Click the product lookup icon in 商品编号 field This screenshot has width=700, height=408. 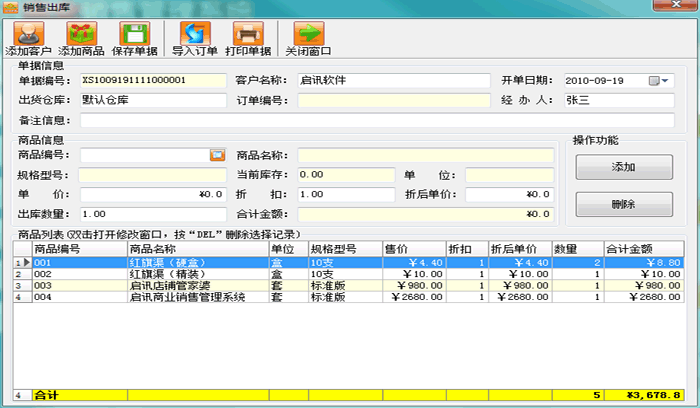[217, 155]
